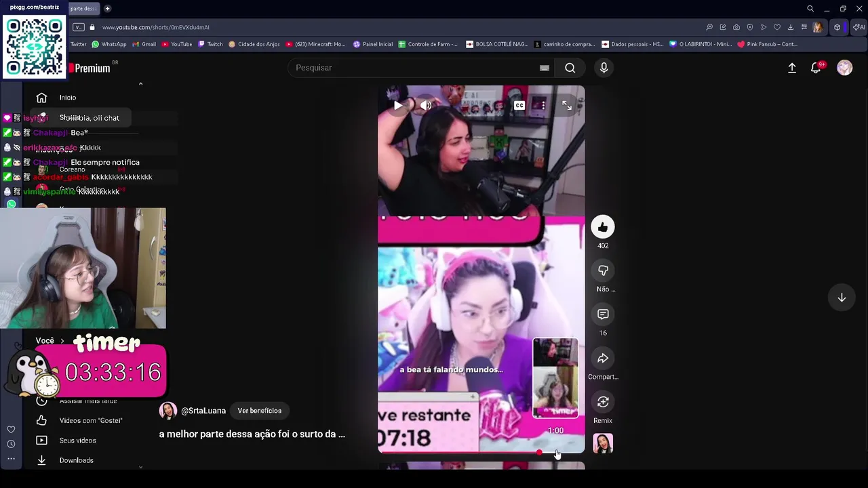This screenshot has width=868, height=488.
Task: Start voice search with microphone
Action: (x=604, y=68)
